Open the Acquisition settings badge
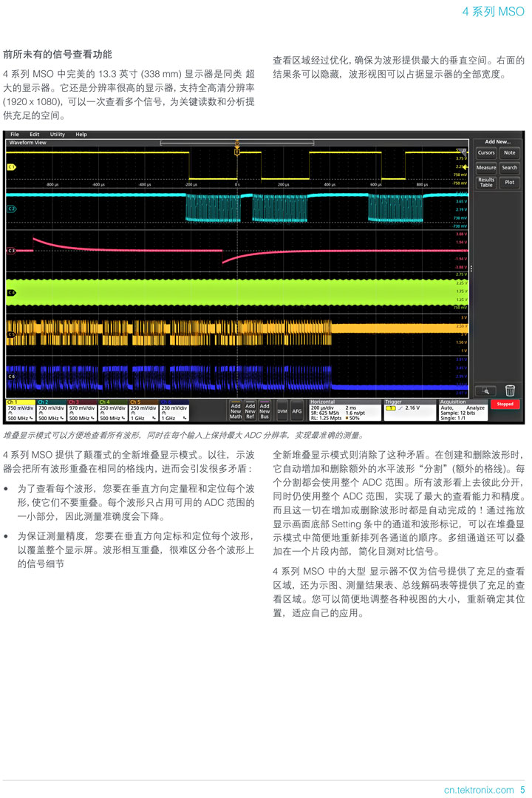The height and width of the screenshot is (798, 532). 463,410
